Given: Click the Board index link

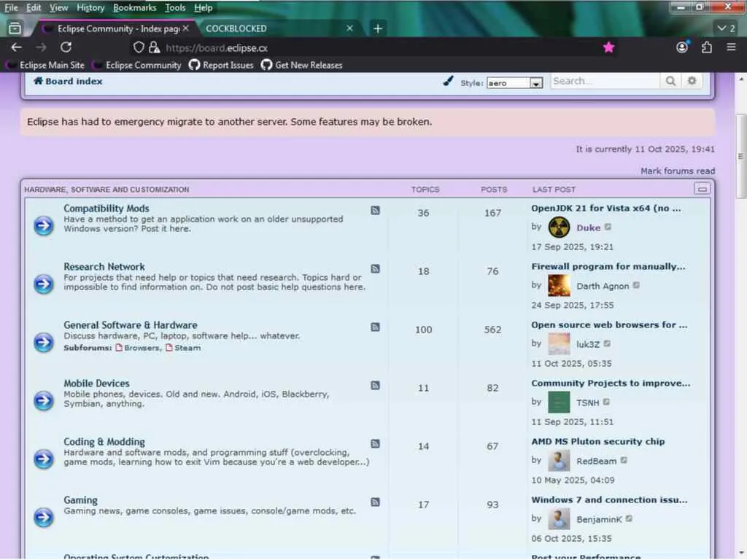Looking at the screenshot, I should [x=74, y=82].
